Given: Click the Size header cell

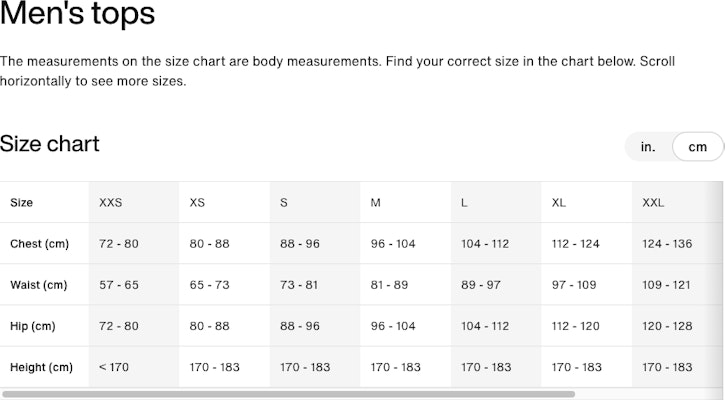Looking at the screenshot, I should tap(22, 203).
